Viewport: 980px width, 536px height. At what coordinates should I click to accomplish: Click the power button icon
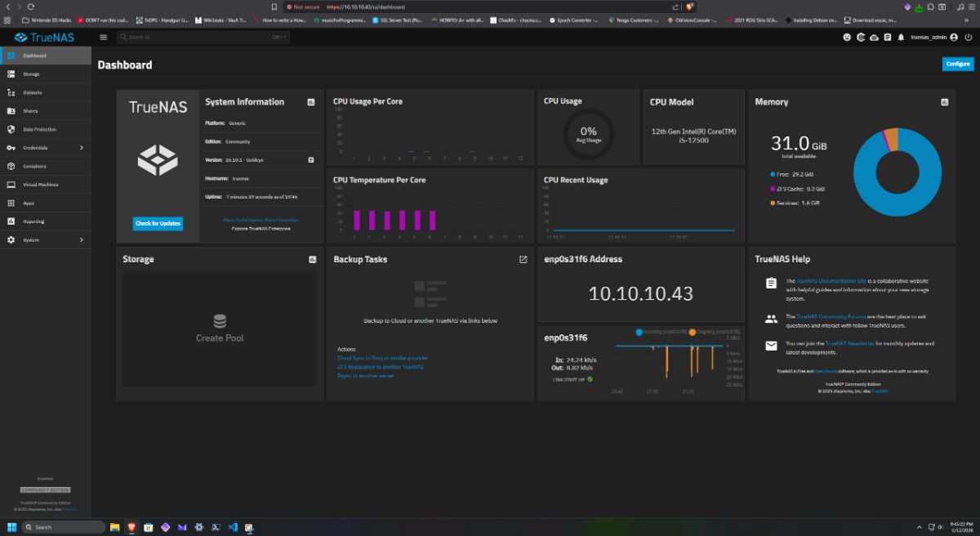click(969, 37)
